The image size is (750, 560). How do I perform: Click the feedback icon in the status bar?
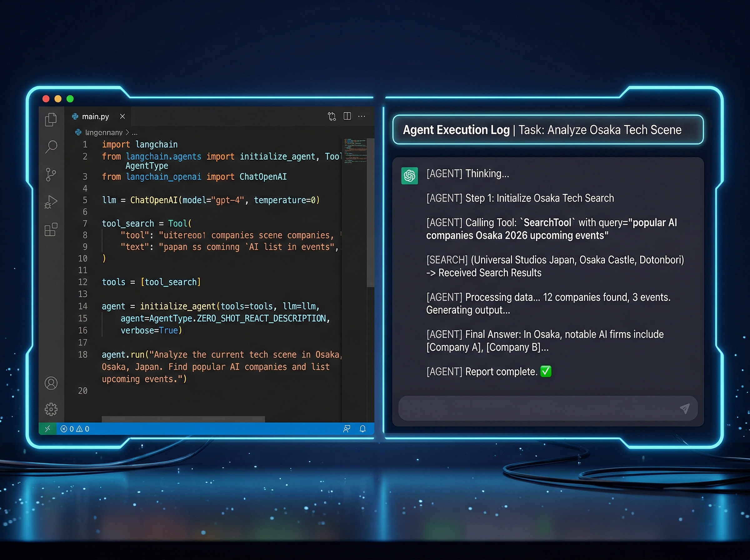(x=347, y=429)
